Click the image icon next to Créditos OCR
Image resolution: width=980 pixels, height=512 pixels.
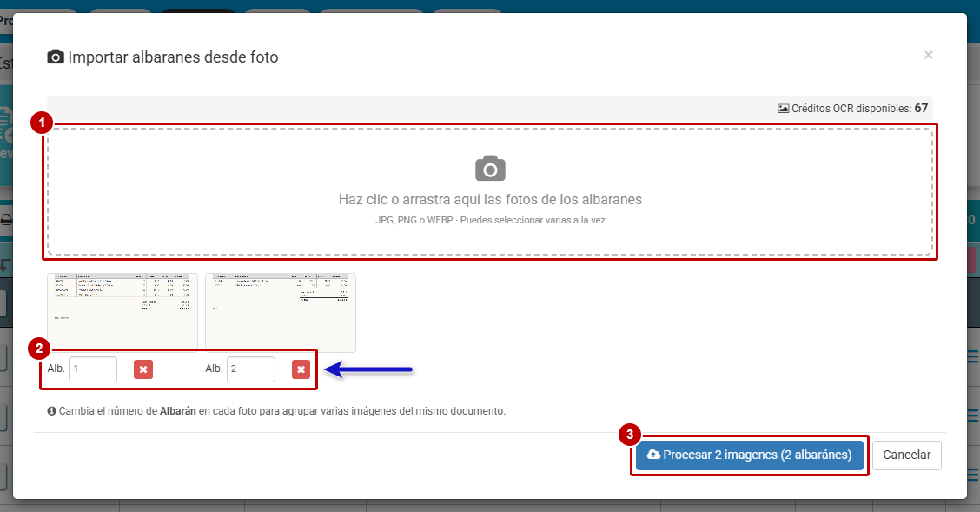(783, 108)
